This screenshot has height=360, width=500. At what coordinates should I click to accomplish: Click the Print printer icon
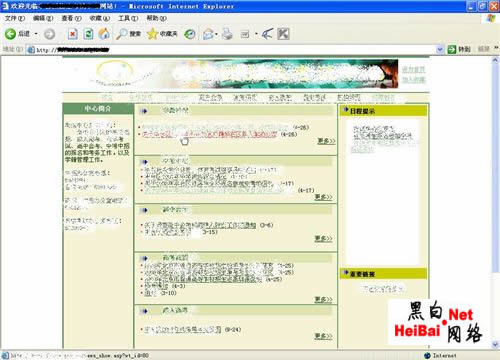pyautogui.click(x=228, y=34)
